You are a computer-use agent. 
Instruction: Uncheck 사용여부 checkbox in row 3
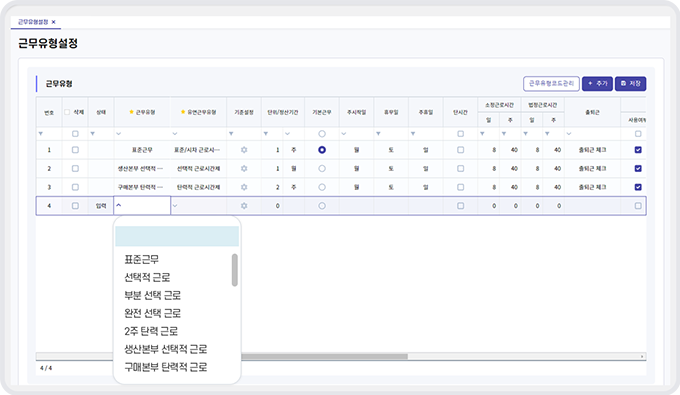pyautogui.click(x=638, y=187)
